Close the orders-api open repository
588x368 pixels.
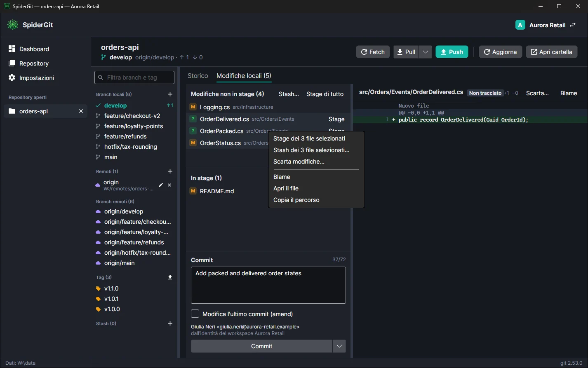[81, 111]
